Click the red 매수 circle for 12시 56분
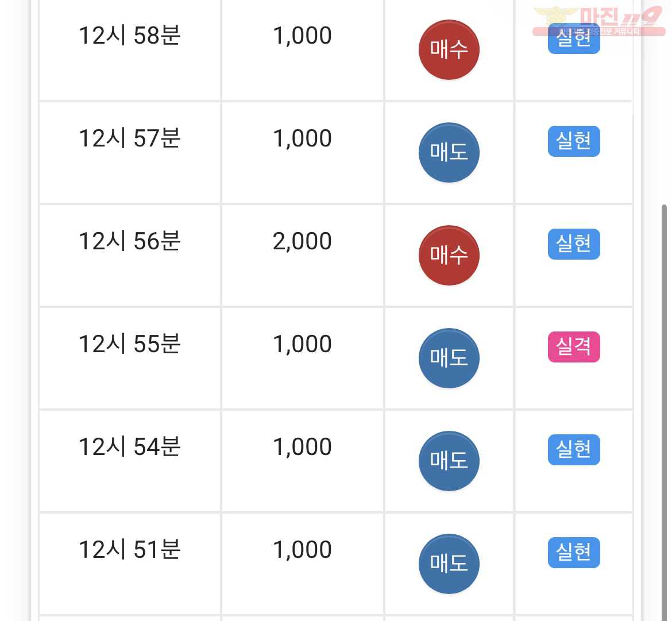Screen dimensions: 672x621 [x=449, y=256]
